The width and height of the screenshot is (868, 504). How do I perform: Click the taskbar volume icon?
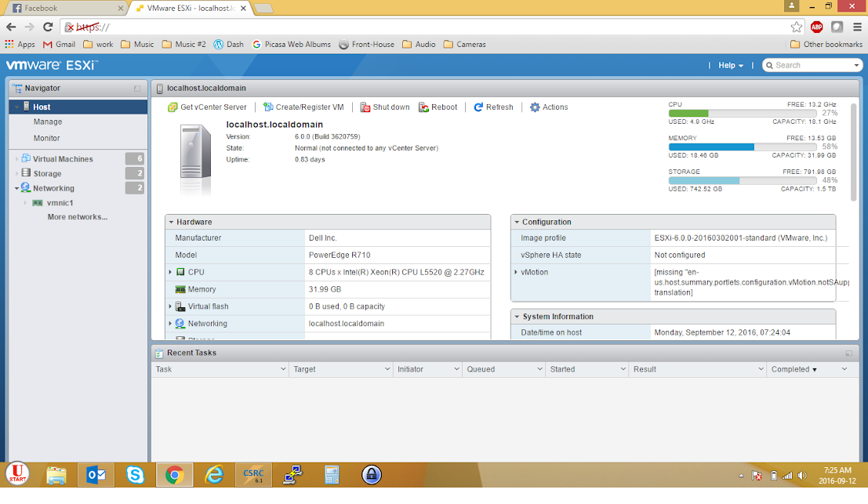coord(802,476)
